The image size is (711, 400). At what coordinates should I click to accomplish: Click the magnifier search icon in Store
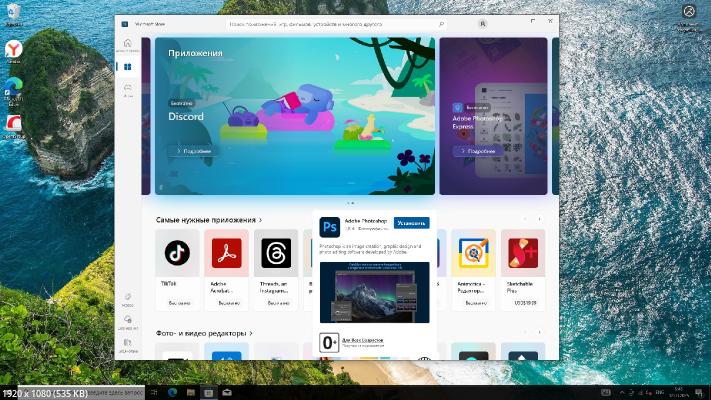coord(441,24)
